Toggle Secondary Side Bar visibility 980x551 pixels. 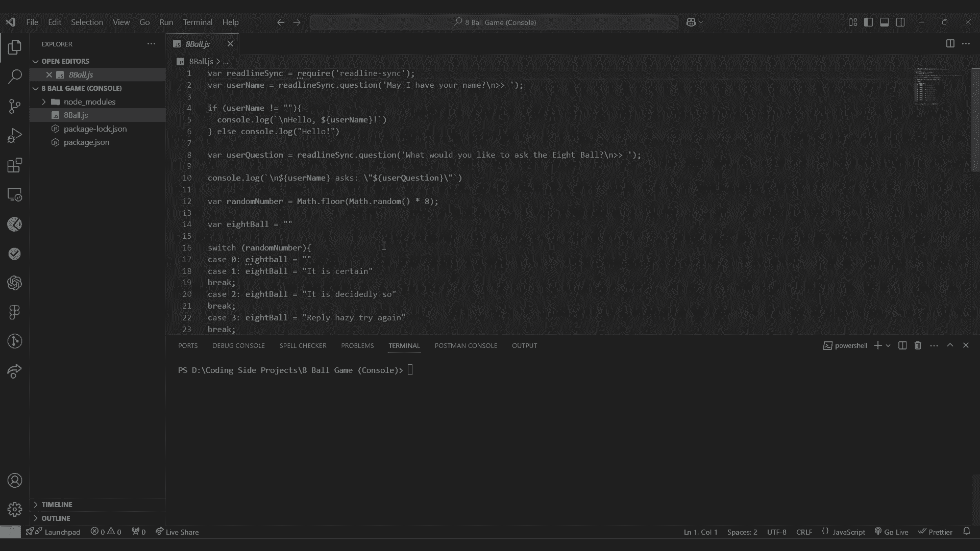click(x=900, y=22)
